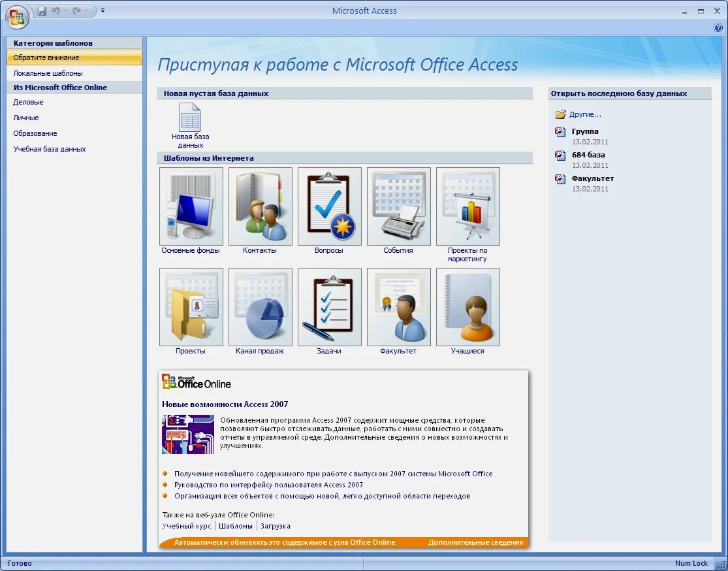Open the Деловые template category
The height and width of the screenshot is (571, 728).
point(28,102)
